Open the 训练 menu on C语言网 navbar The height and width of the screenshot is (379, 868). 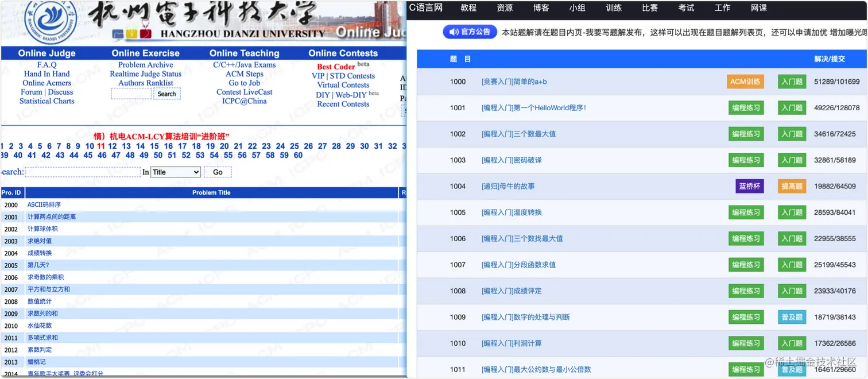pos(613,8)
